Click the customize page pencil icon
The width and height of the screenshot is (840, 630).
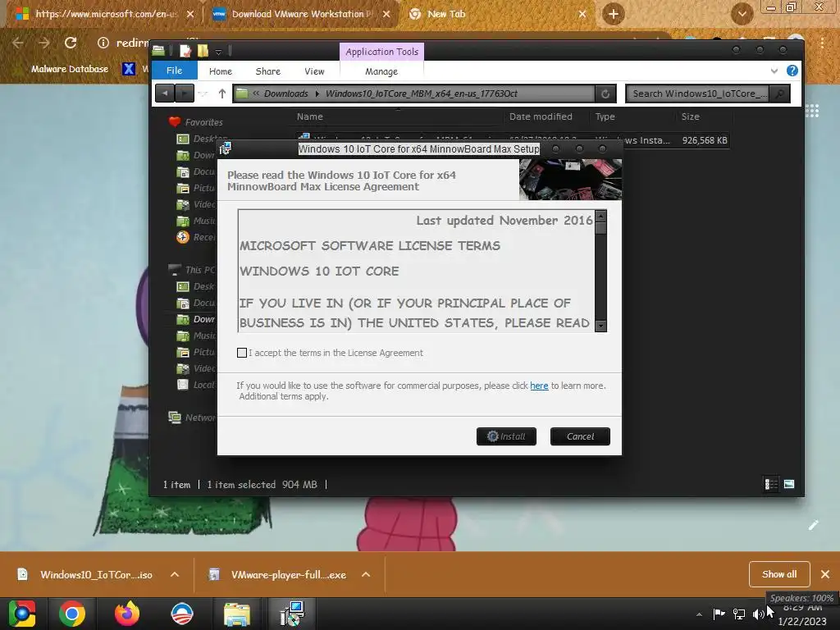813,525
